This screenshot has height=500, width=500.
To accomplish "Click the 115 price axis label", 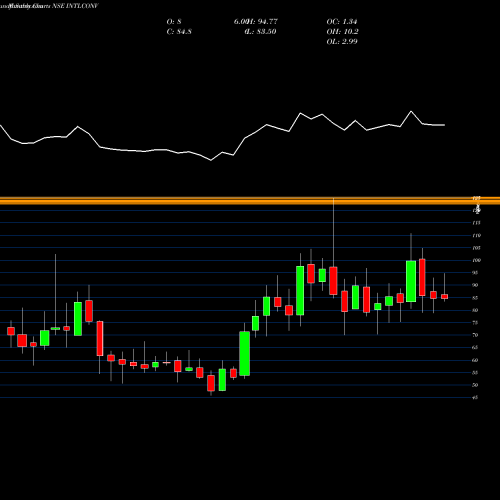I will point(476,223).
